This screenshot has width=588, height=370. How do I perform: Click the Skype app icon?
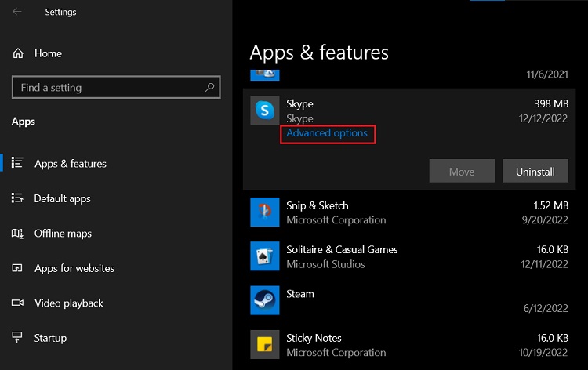(265, 111)
